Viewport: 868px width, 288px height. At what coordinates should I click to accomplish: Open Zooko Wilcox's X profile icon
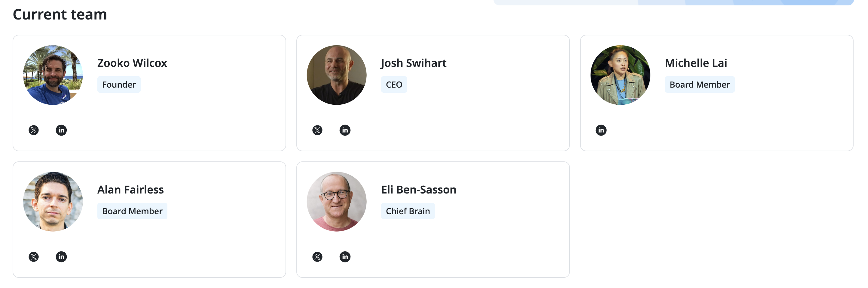point(34,130)
